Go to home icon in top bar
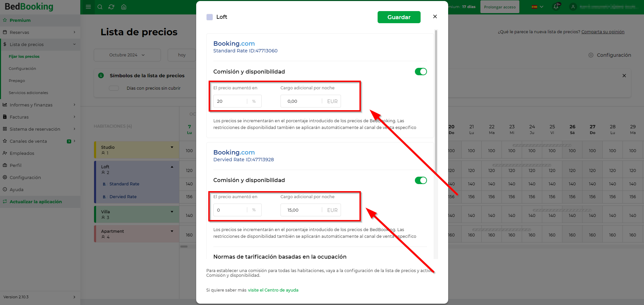Viewport: 644px width, 305px height. pyautogui.click(x=124, y=7)
